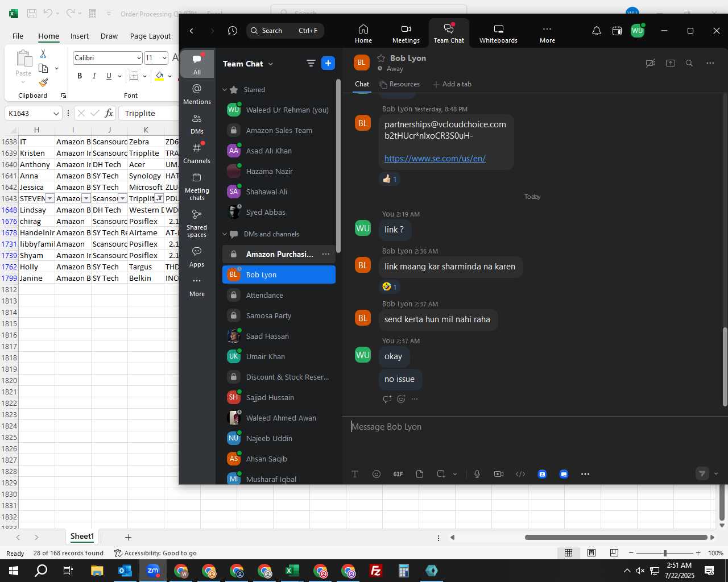
Task: Open the More apps menu in Zoom top bar
Action: [x=547, y=34]
